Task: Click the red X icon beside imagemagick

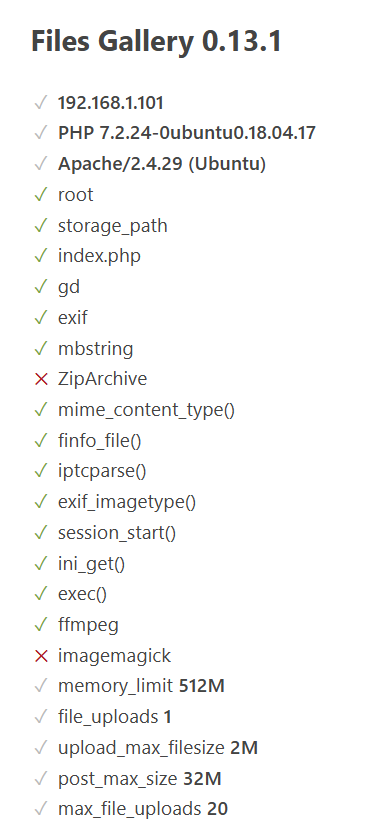Action: coord(41,656)
